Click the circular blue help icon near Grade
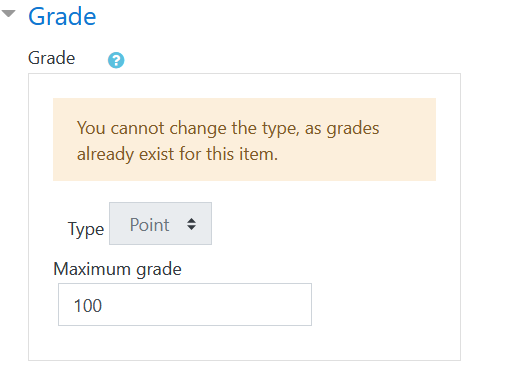This screenshot has width=512, height=372. point(116,60)
